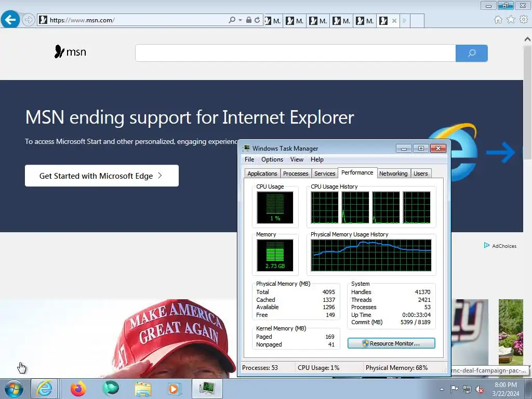
Task: Switch to the Networking tab
Action: pos(393,174)
